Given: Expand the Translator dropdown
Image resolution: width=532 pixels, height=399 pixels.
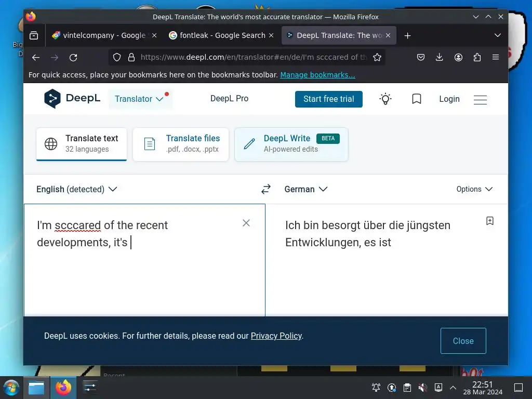Looking at the screenshot, I should coord(140,99).
